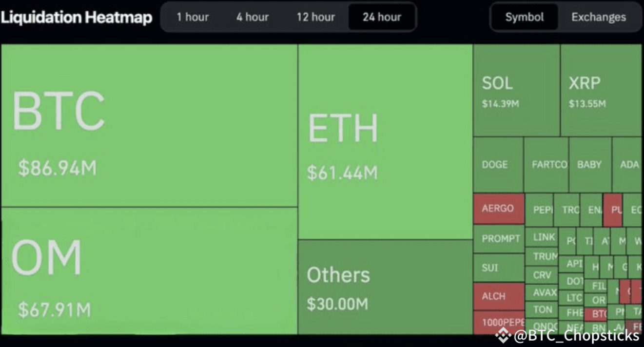Screen dimensions: 644x347
Task: Open the FARTCO heatmap tile
Action: tap(546, 165)
